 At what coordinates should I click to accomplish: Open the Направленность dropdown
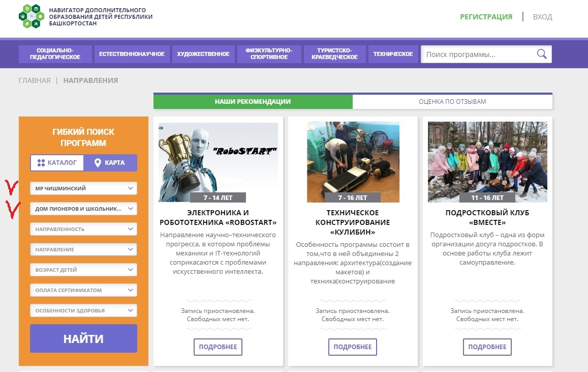click(x=83, y=229)
